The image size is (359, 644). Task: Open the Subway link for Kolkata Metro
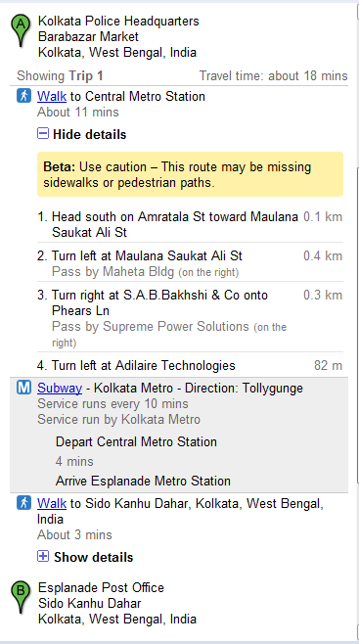[60, 389]
